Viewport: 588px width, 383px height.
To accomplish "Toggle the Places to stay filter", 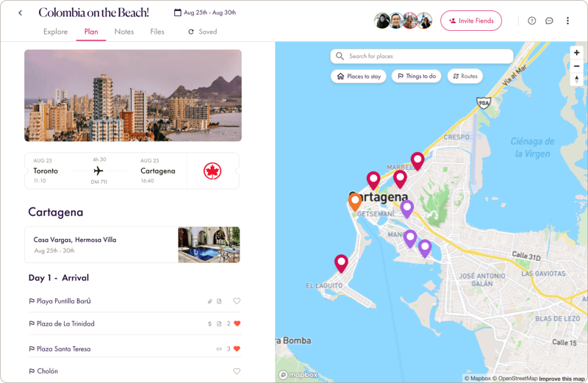I will click(x=359, y=76).
